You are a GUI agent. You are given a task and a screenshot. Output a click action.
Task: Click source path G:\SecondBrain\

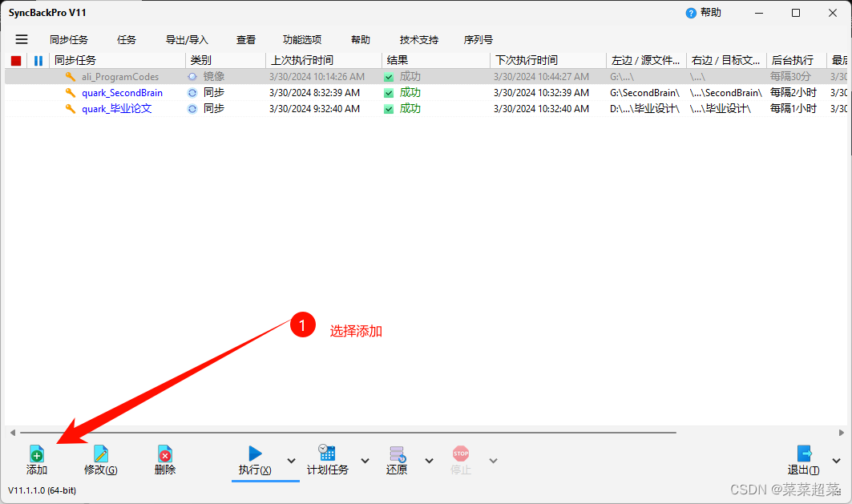(x=644, y=93)
